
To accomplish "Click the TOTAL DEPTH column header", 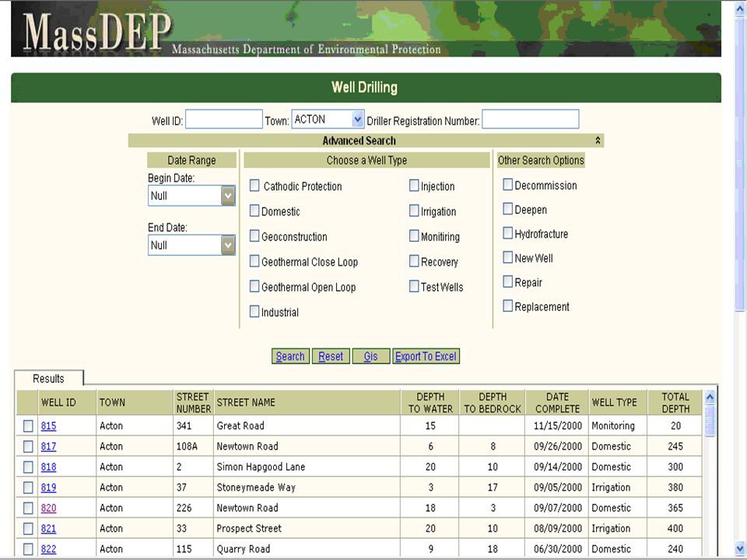I will coord(675,402).
